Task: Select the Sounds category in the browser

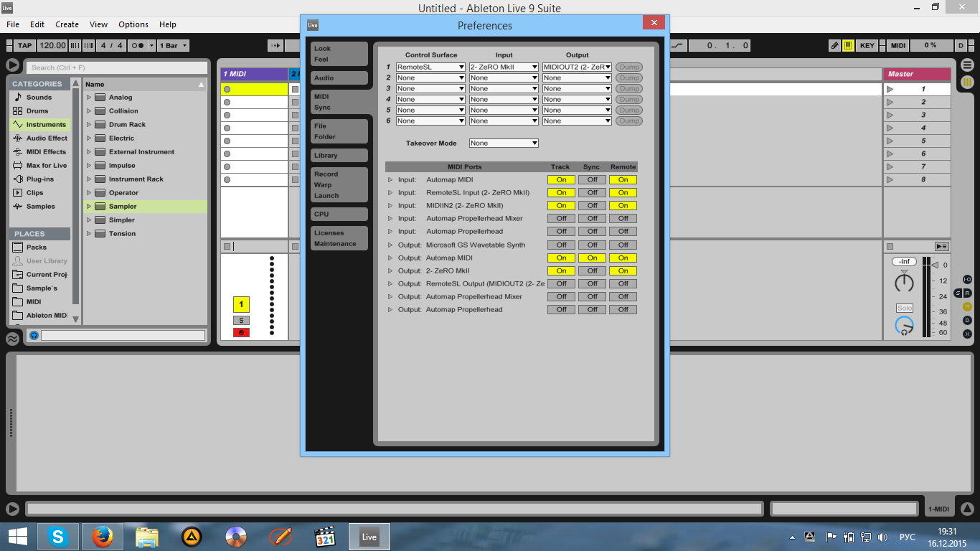Action: click(40, 97)
